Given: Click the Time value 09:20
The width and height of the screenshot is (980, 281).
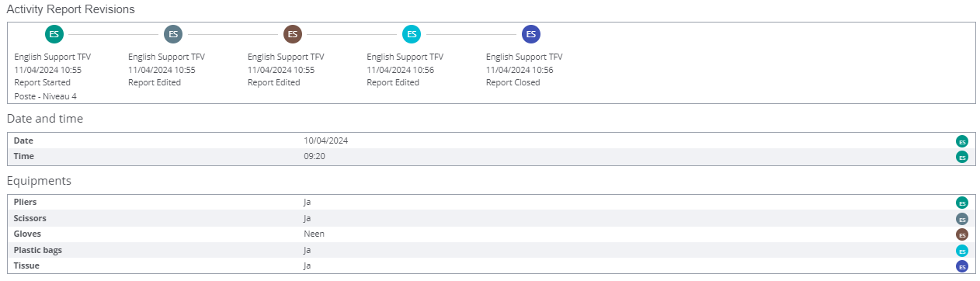Looking at the screenshot, I should [x=314, y=156].
